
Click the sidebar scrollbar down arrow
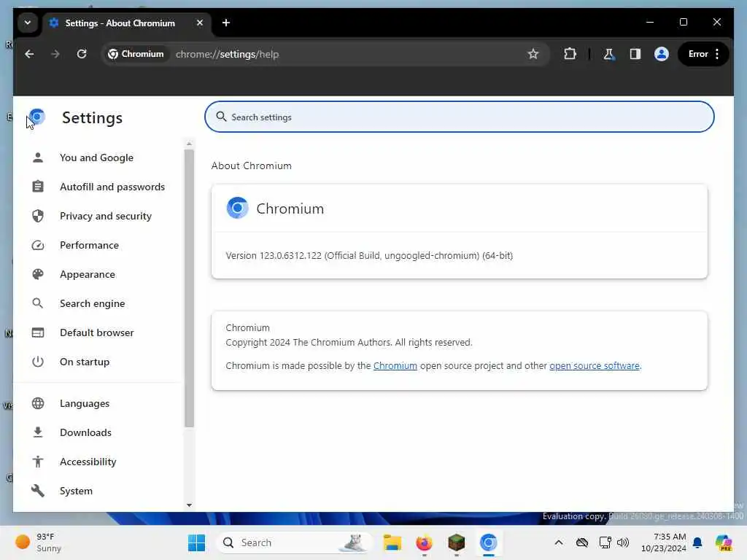coord(189,505)
